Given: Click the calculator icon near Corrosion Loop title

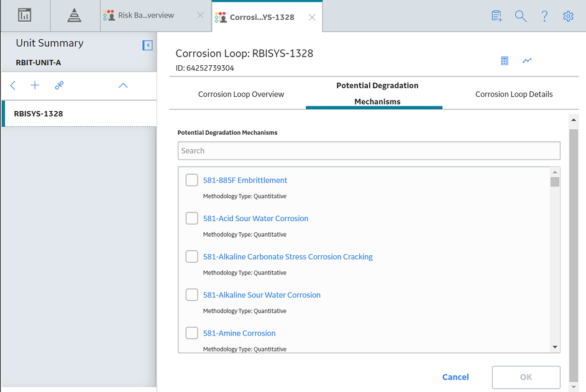Looking at the screenshot, I should coord(505,60).
